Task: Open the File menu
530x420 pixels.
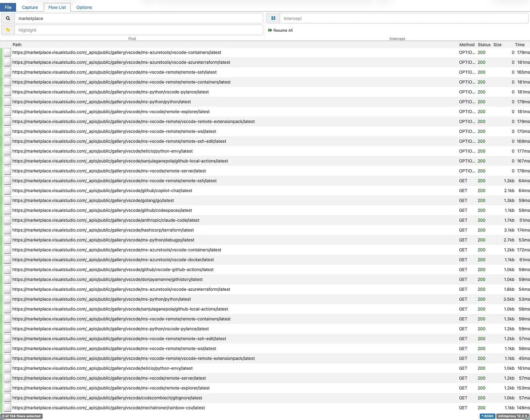Action: 8,7
